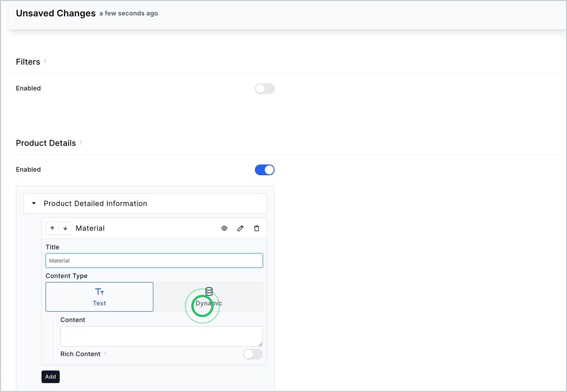Click the Unsaved Changes heading
The width and height of the screenshot is (567, 392).
pos(56,13)
